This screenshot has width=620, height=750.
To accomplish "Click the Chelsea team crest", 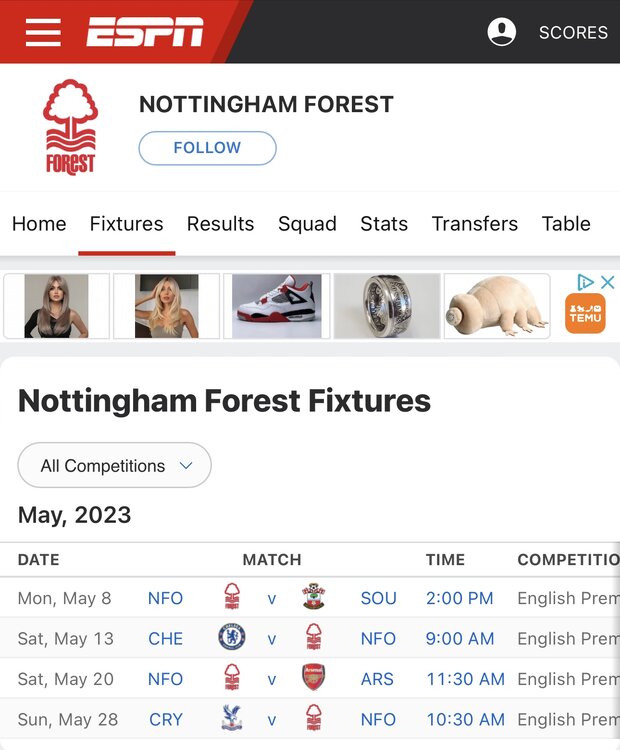I will 231,638.
